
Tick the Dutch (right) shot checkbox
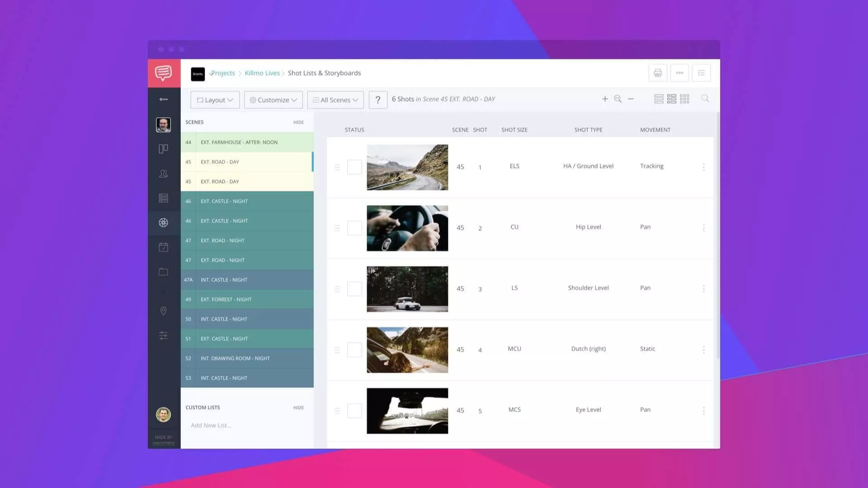click(354, 350)
